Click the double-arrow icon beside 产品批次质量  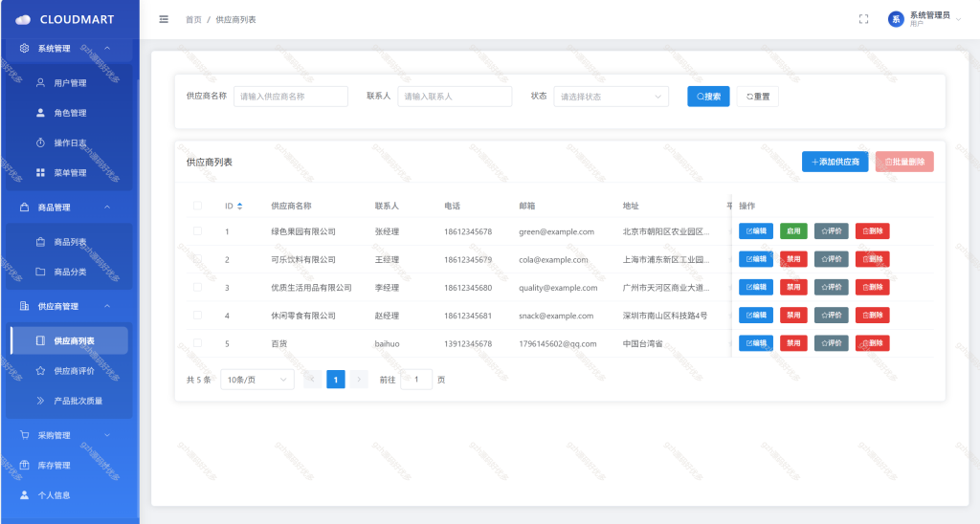click(x=40, y=401)
